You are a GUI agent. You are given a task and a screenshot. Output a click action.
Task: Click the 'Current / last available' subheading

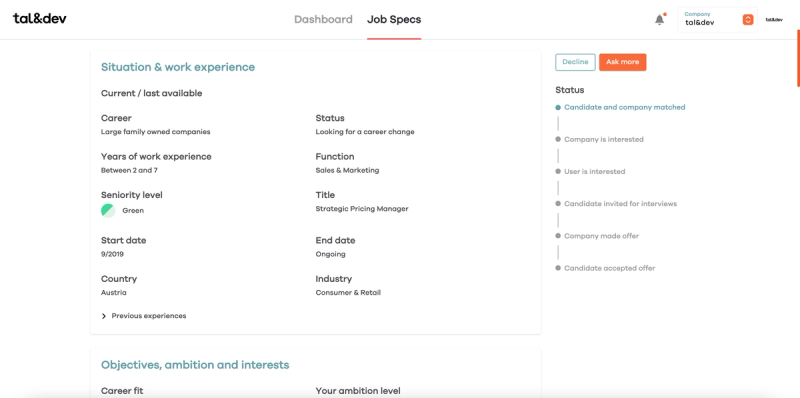[152, 93]
